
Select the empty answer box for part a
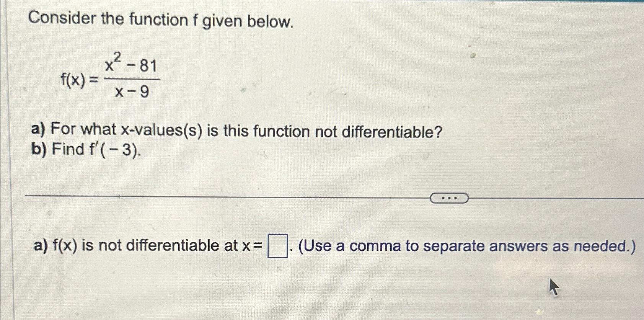point(278,245)
